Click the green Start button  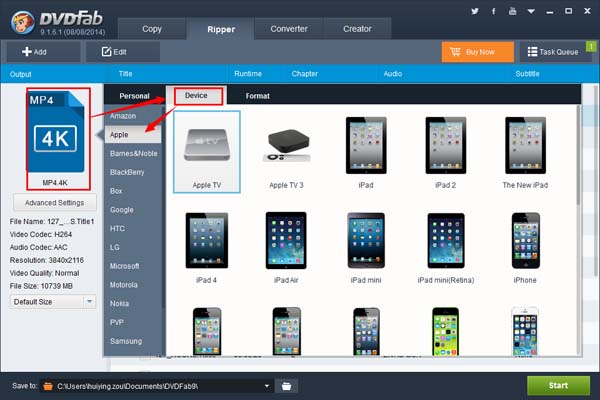click(558, 385)
